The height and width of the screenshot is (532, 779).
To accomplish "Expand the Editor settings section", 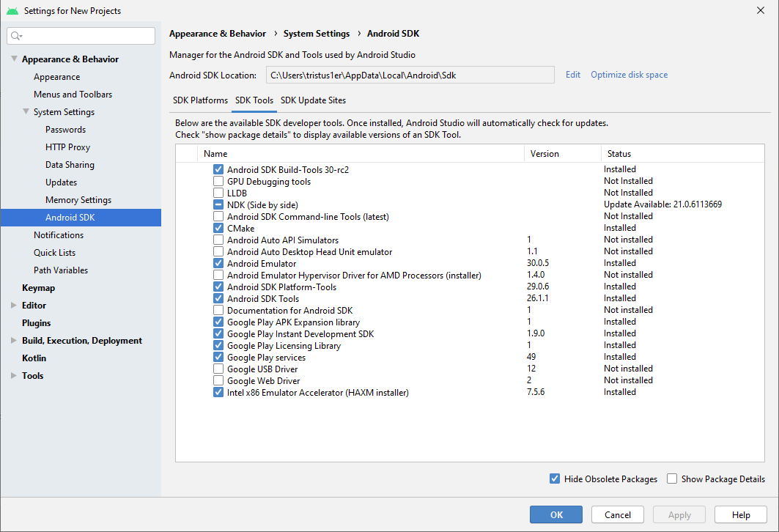I will click(14, 306).
